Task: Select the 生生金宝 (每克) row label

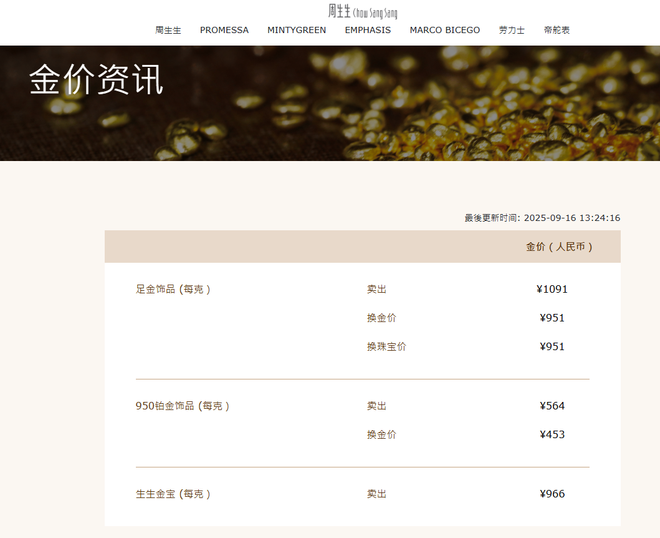Action: click(173, 494)
